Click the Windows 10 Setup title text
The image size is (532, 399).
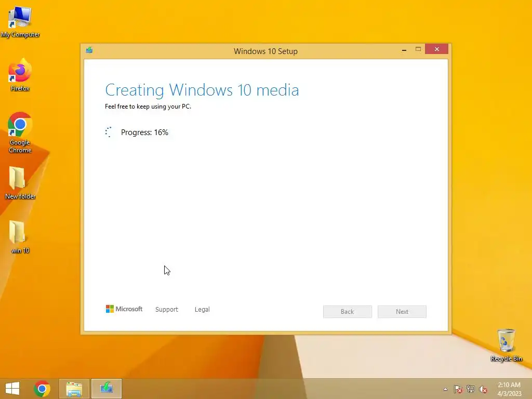(265, 51)
